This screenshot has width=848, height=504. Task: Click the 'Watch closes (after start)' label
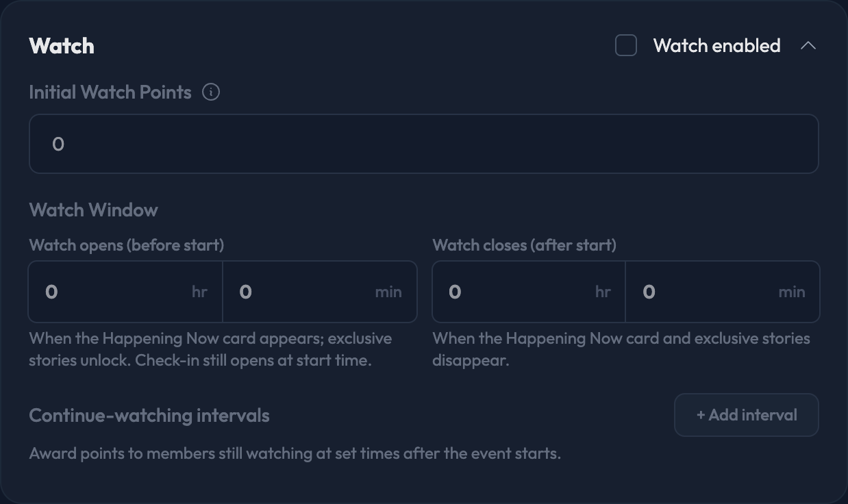[x=525, y=245]
